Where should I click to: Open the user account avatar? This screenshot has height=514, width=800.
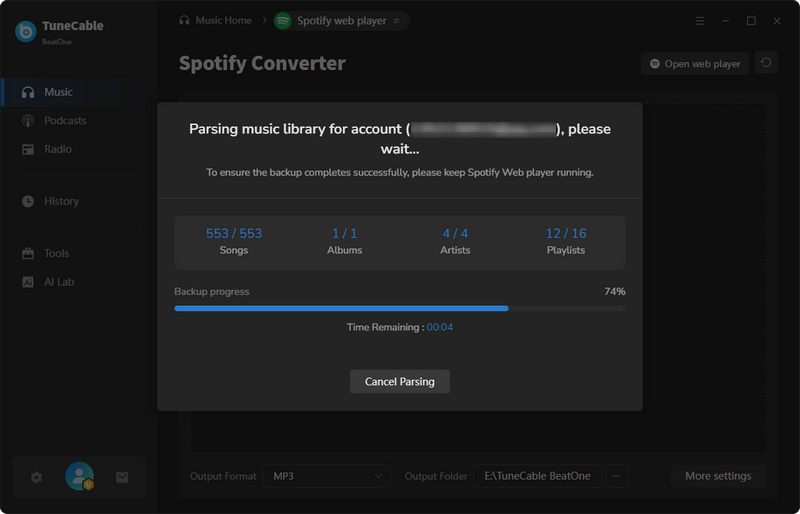coord(79,476)
